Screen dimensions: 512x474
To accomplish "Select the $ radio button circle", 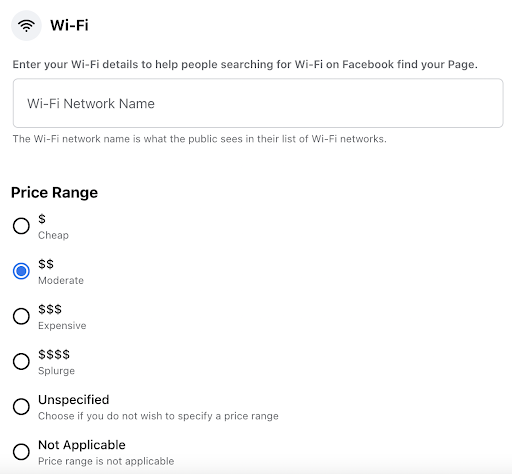I will pos(21,226).
